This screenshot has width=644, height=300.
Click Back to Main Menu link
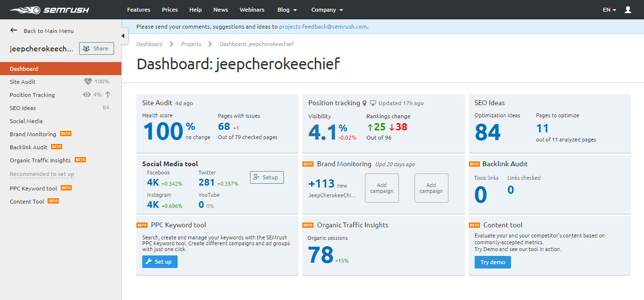click(49, 31)
